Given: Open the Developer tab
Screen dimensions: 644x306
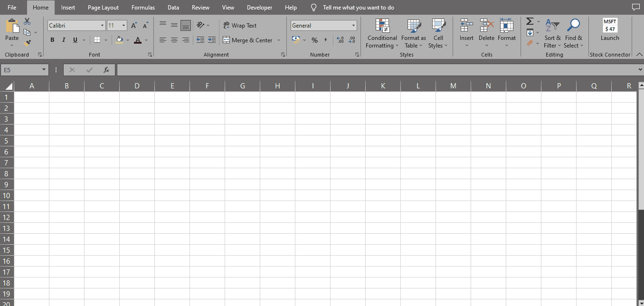Looking at the screenshot, I should coord(259,7).
